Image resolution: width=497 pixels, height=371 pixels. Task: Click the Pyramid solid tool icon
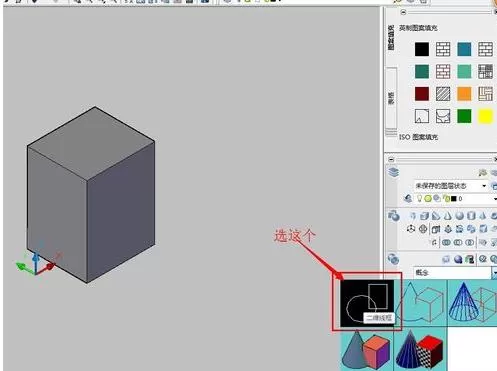[483, 216]
